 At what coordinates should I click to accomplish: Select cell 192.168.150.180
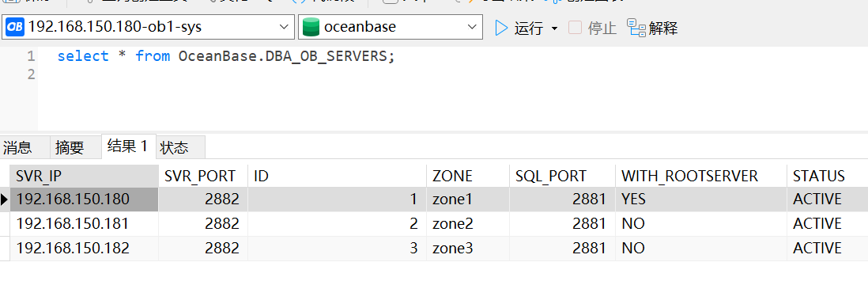tap(84, 199)
